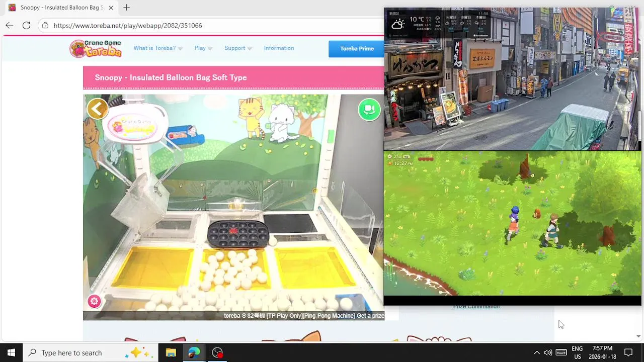Go back in browser history

10,25
